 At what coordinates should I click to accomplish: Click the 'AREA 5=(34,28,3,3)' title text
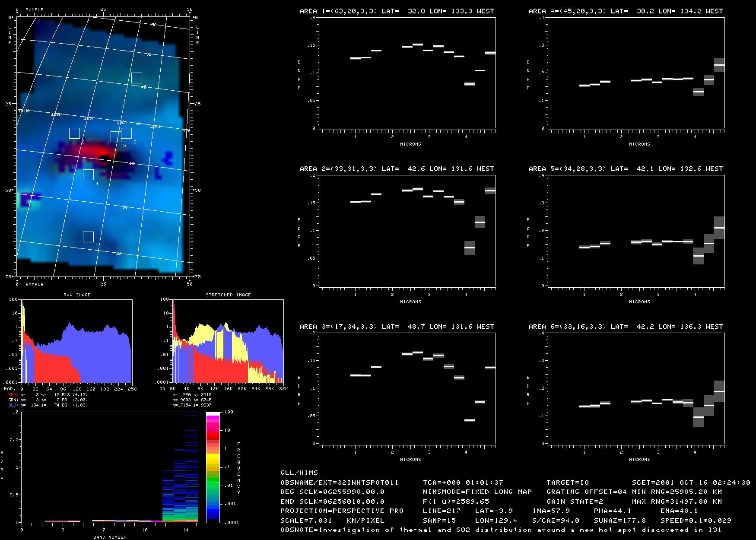(567, 169)
